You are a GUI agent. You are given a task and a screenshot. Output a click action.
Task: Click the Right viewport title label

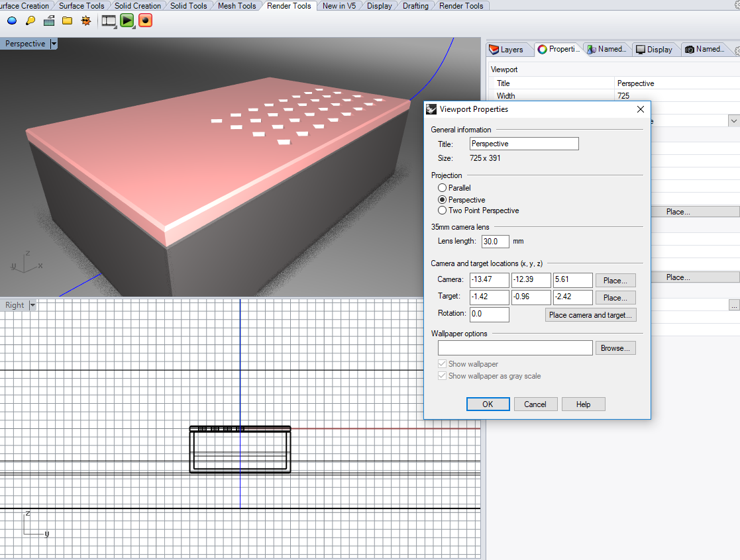click(x=15, y=305)
